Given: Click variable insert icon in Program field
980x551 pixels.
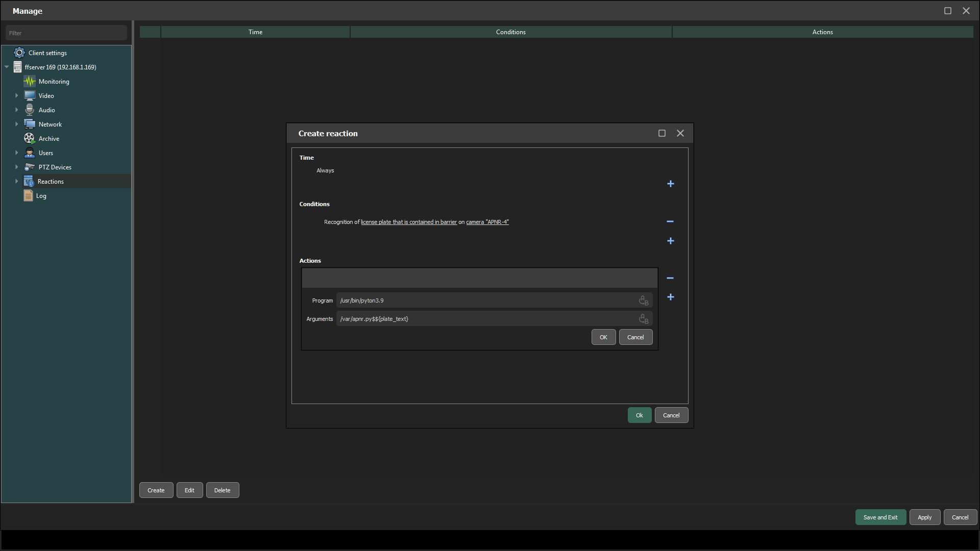Looking at the screenshot, I should point(644,300).
